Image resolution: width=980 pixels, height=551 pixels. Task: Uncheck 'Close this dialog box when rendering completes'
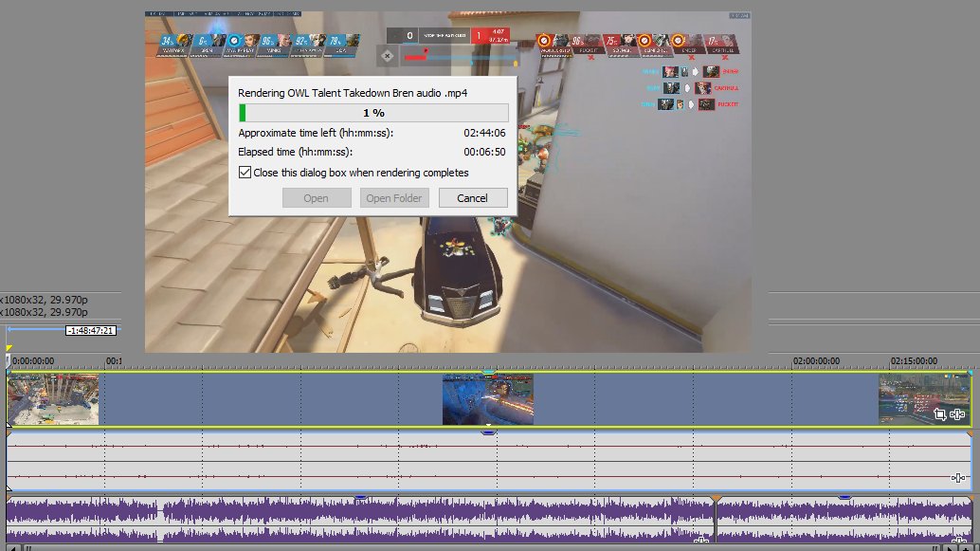point(245,172)
